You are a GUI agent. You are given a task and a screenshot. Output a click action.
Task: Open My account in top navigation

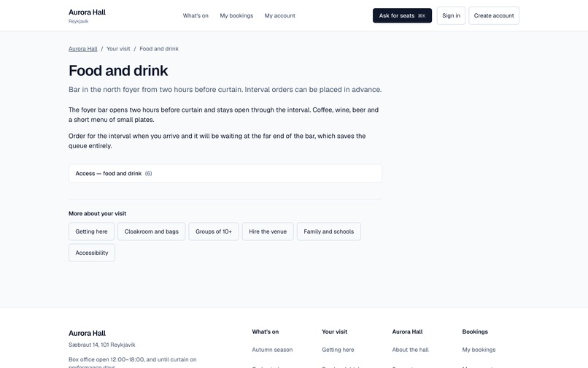tap(279, 16)
